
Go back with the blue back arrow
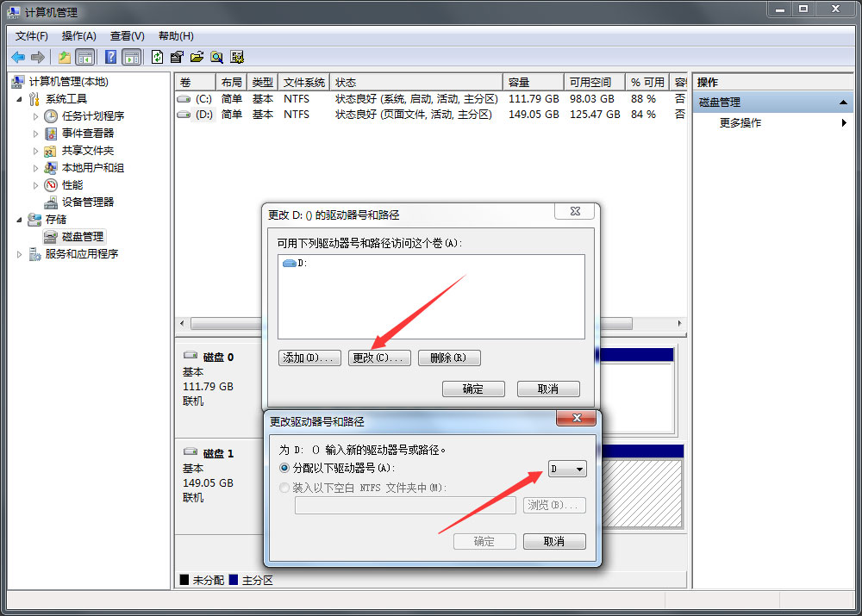(x=18, y=57)
